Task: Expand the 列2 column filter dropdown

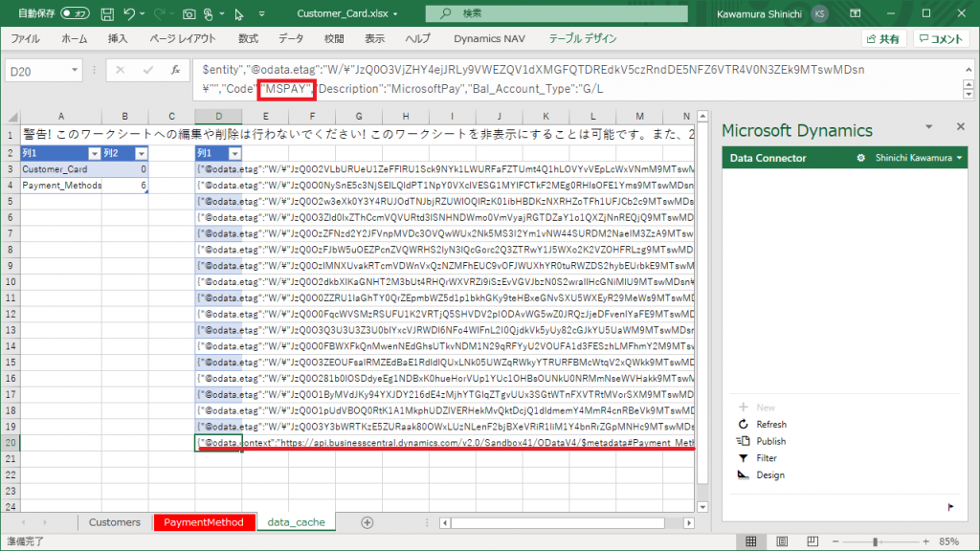Action: 141,153
